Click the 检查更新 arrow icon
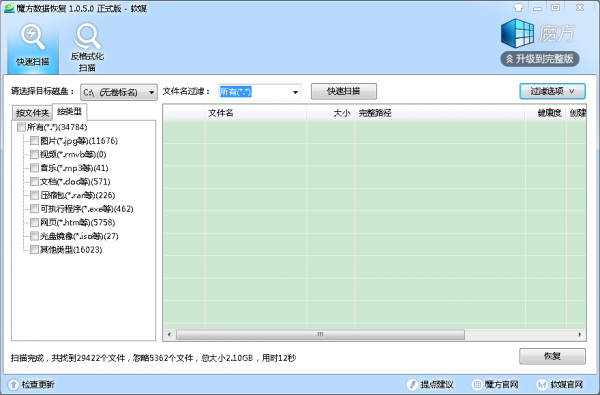This screenshot has width=600, height=395. pyautogui.click(x=13, y=384)
